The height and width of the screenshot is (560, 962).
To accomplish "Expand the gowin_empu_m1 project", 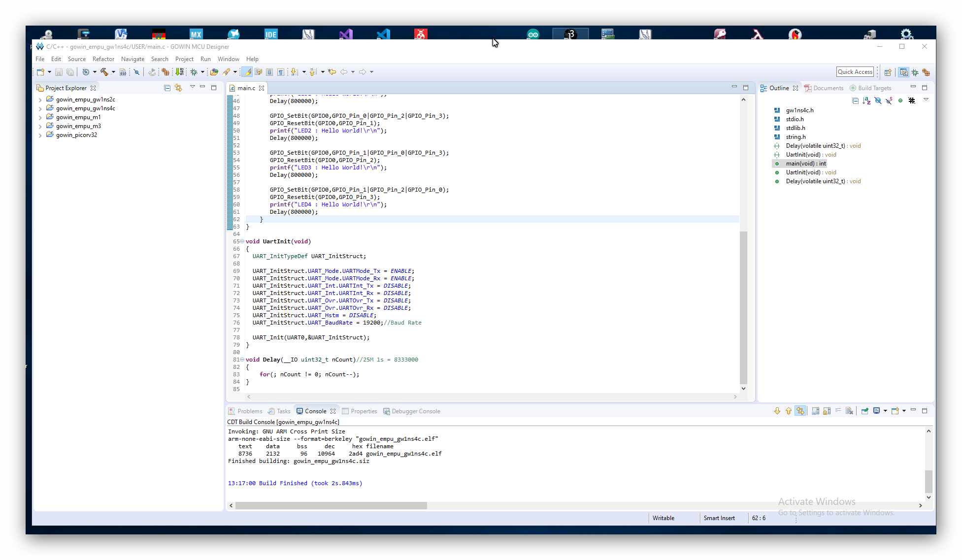I will click(x=40, y=117).
